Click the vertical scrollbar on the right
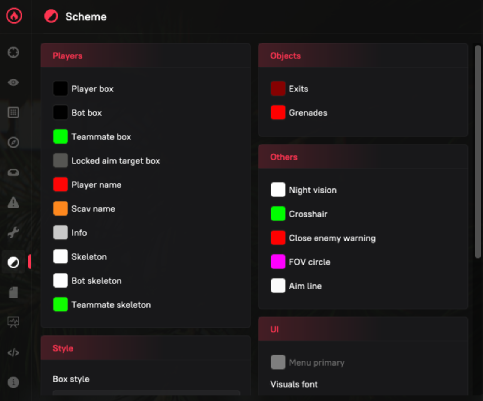The height and width of the screenshot is (401, 483). [478, 152]
